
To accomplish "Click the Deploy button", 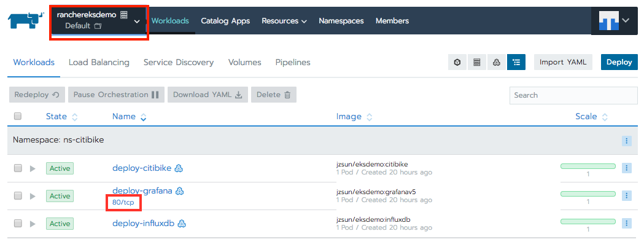I will coord(619,62).
